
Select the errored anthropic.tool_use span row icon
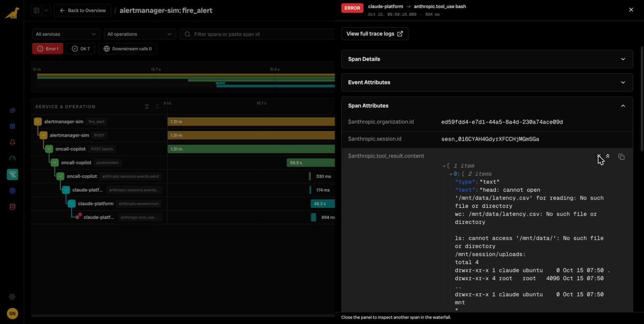point(77,217)
